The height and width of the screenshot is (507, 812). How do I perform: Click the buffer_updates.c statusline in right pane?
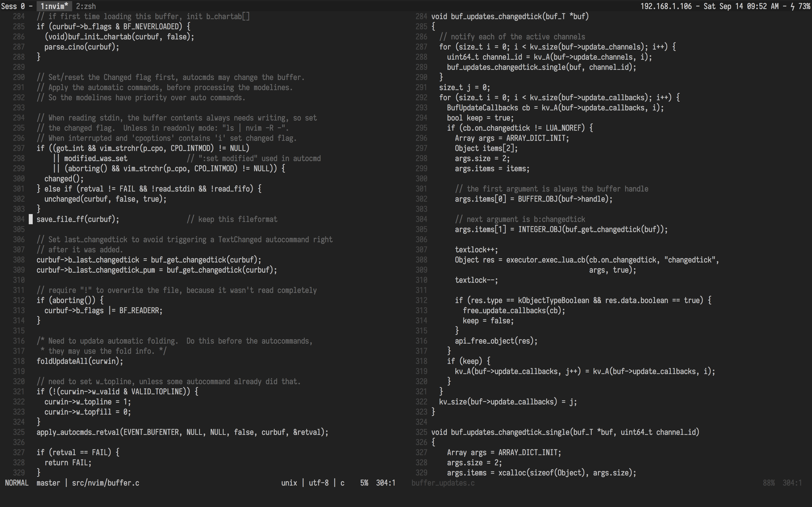click(x=443, y=483)
